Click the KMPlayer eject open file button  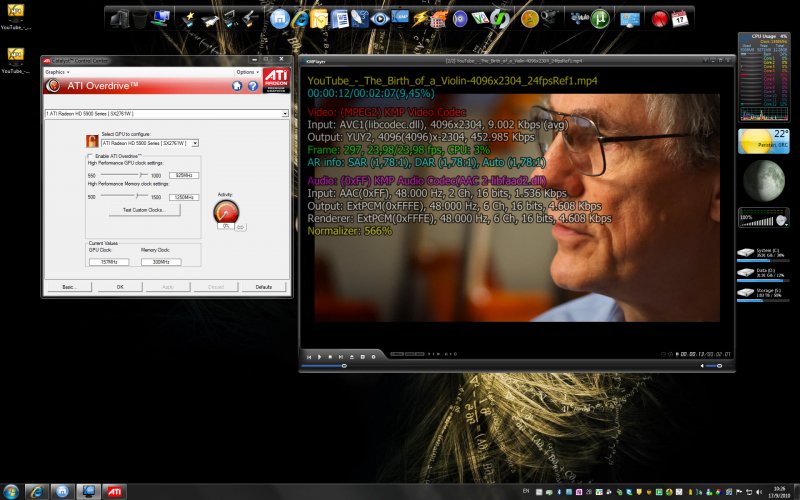pos(352,357)
